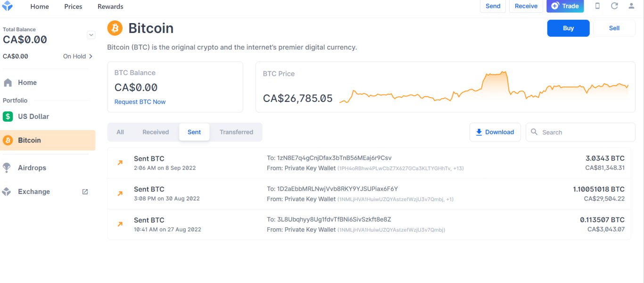Click the Bitcoin icon in sidebar
The image size is (644, 283).
pos(8,141)
